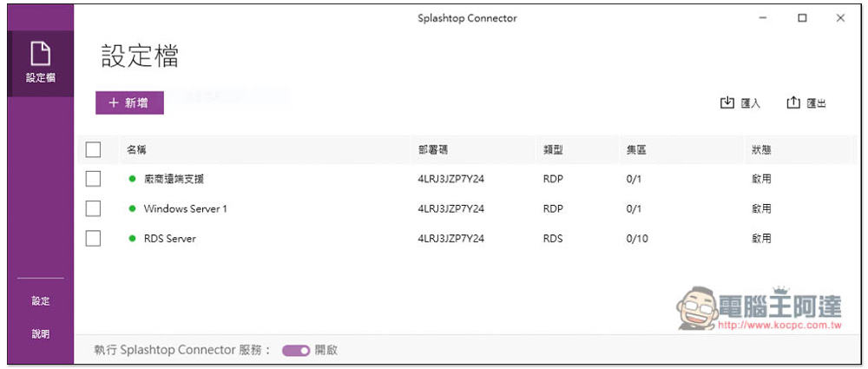Click the plus icon on 新增 button
This screenshot has width=868, height=369.
click(113, 102)
